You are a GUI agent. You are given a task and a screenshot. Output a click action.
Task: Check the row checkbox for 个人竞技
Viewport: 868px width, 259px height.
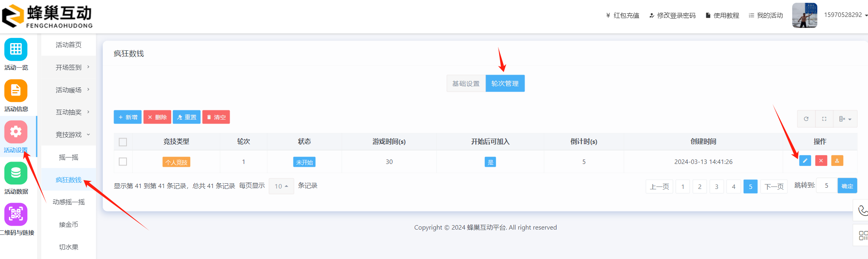(x=123, y=162)
